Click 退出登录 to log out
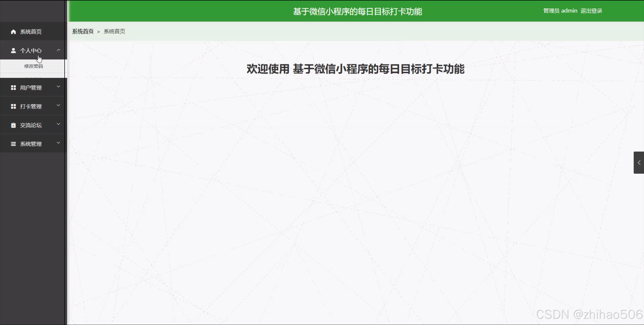Screen dimensions: 644x325 tap(591, 11)
